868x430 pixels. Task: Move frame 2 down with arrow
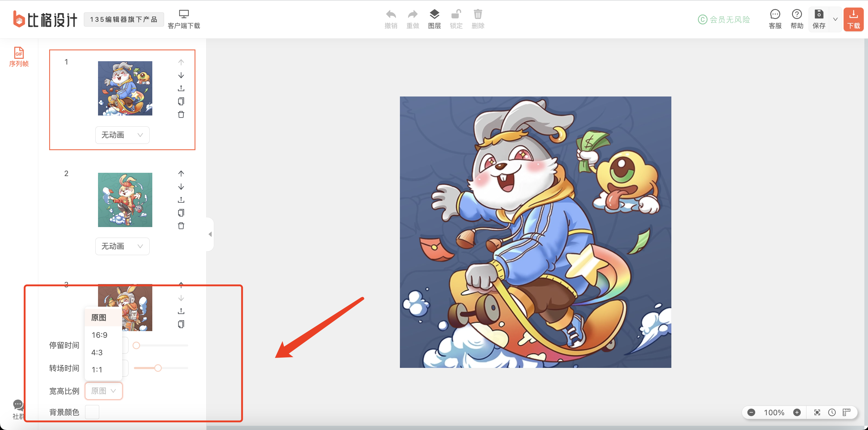[x=181, y=187]
